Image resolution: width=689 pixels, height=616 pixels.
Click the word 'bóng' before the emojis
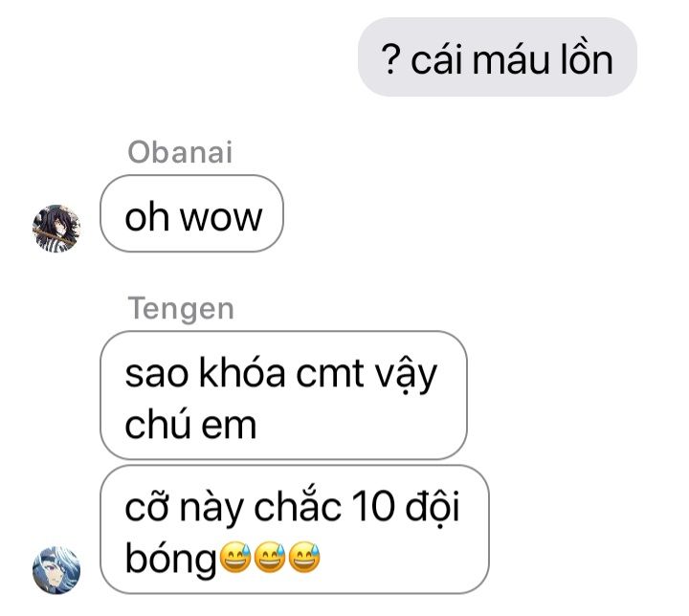point(170,559)
